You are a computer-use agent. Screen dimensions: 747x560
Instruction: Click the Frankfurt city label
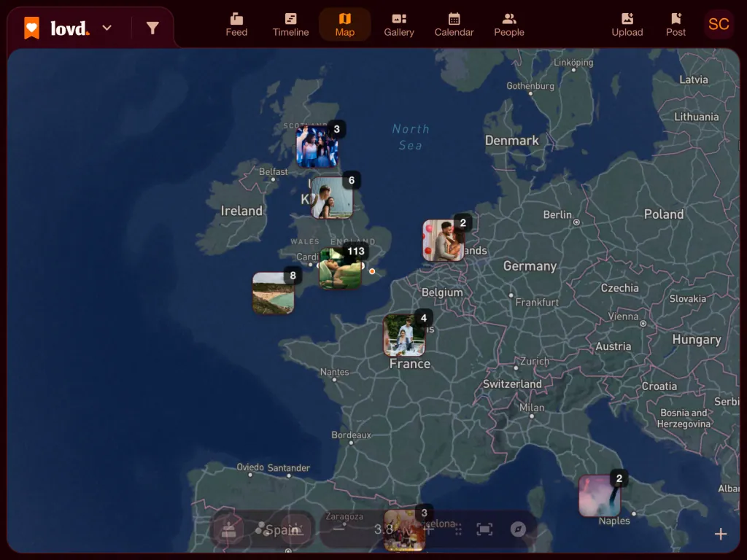pos(537,303)
